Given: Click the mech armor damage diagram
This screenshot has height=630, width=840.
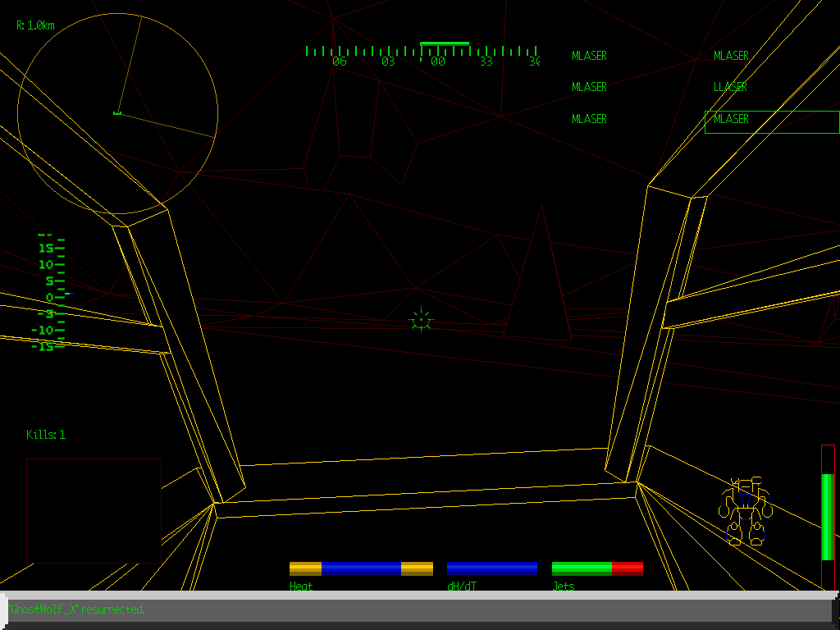Looking at the screenshot, I should (746, 511).
